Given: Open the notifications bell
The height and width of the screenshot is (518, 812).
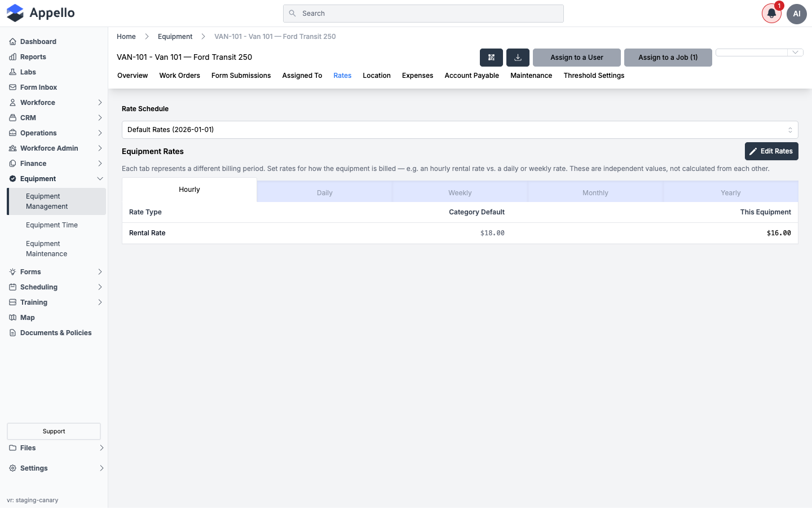Looking at the screenshot, I should [x=771, y=14].
